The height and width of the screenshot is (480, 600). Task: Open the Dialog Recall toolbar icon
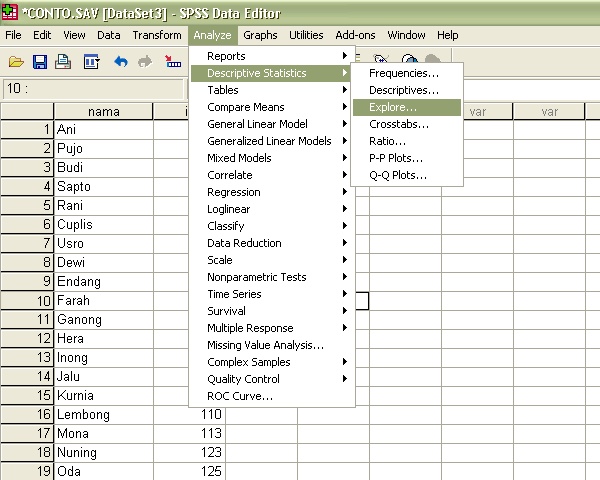pyautogui.click(x=91, y=61)
